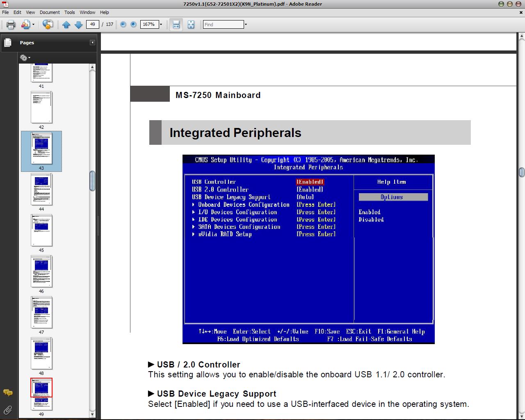The width and height of the screenshot is (525, 420).
Task: Open the View menu
Action: pyautogui.click(x=30, y=12)
